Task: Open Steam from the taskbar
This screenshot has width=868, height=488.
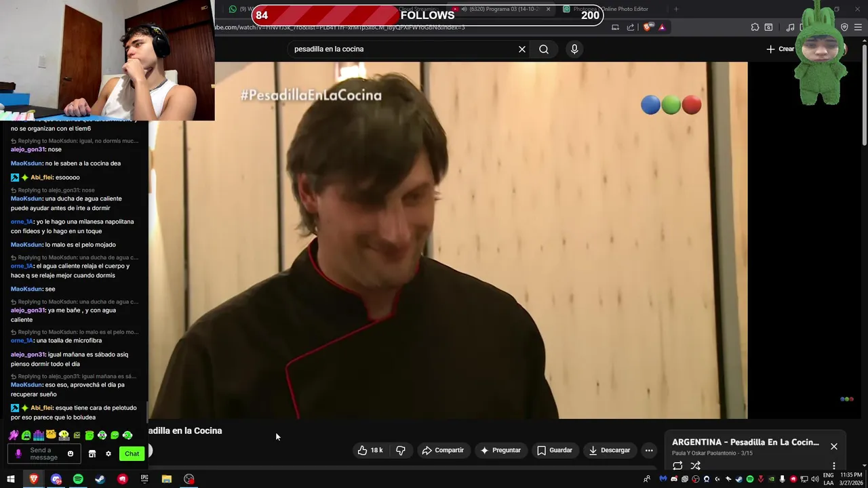Action: (x=100, y=479)
